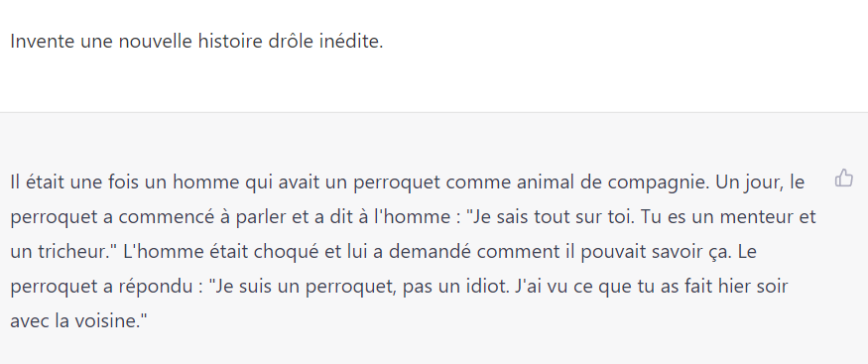
Task: Click the word 'tricheur' in the response
Action: (73, 252)
